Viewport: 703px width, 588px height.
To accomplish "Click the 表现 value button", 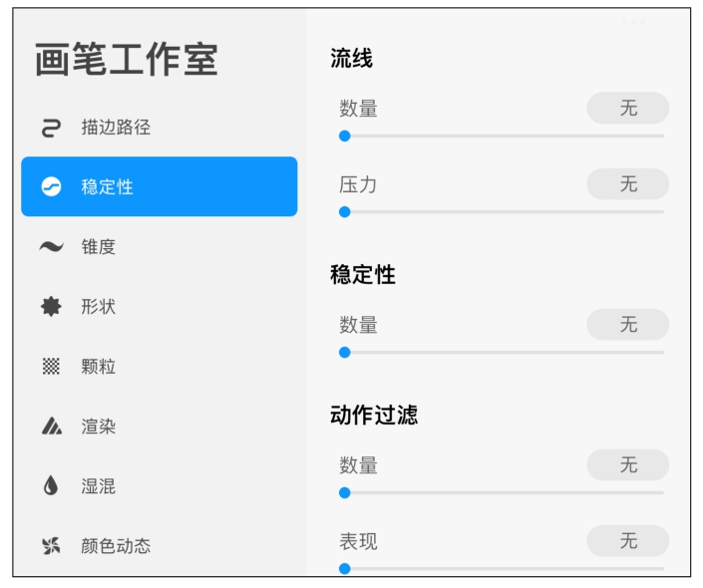I will click(627, 541).
